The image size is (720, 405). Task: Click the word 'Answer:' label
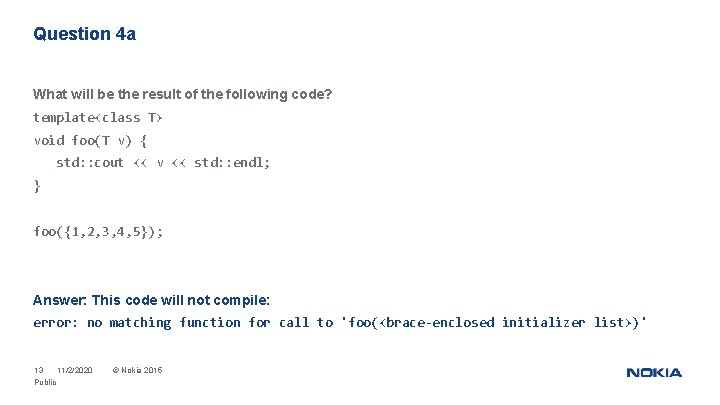click(x=59, y=300)
